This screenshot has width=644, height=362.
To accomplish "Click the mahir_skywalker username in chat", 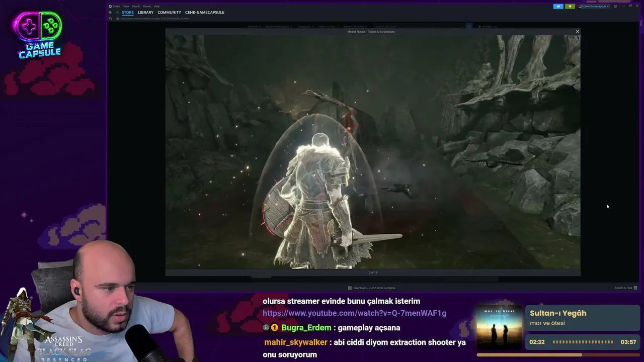I will (297, 342).
